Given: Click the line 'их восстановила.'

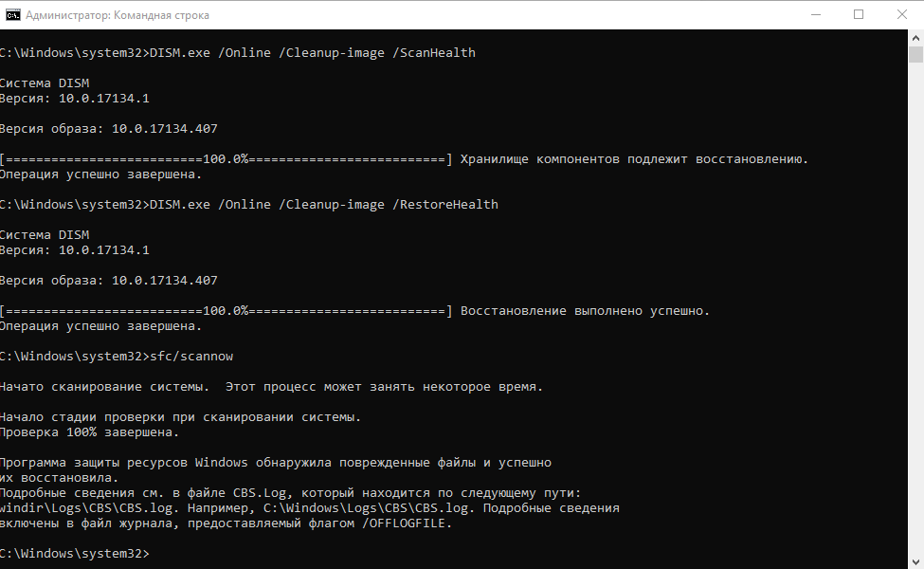Looking at the screenshot, I should [59, 478].
